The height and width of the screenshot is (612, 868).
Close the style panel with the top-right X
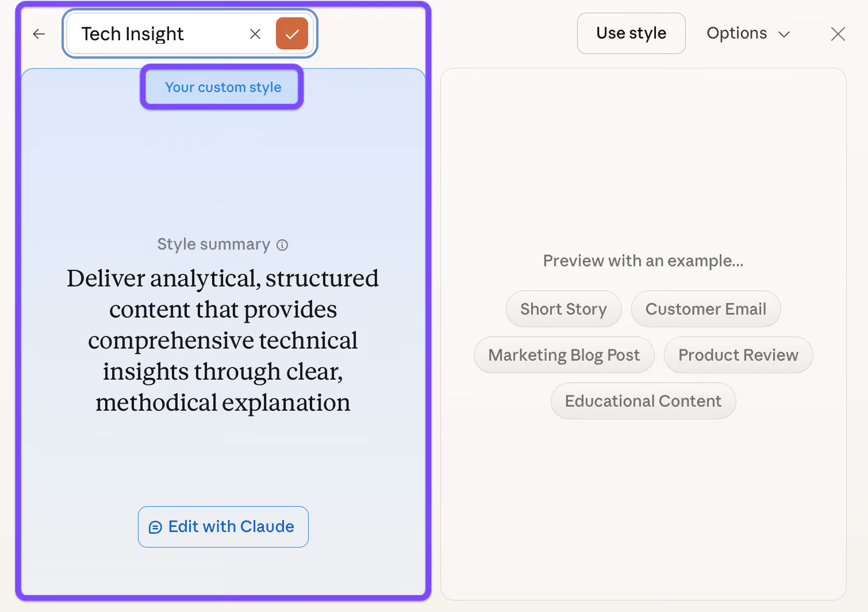(x=838, y=34)
